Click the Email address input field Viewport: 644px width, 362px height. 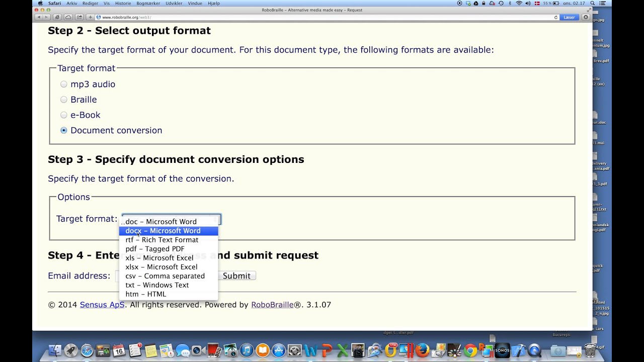166,276
